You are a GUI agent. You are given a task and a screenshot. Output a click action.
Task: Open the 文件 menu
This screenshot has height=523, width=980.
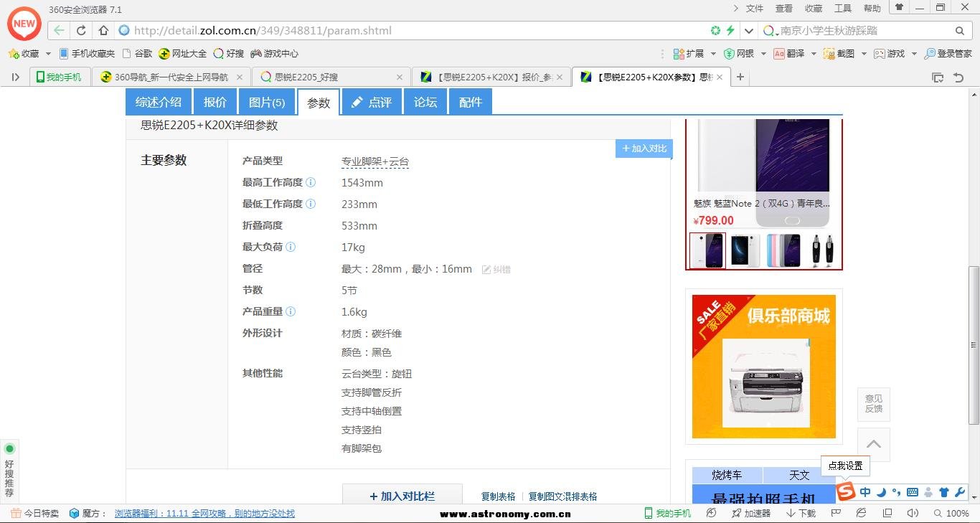pos(755,9)
